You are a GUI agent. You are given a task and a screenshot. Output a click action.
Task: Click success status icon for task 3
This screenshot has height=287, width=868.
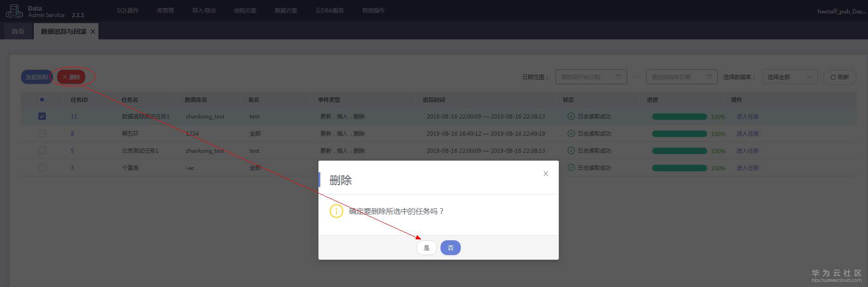pyautogui.click(x=571, y=168)
